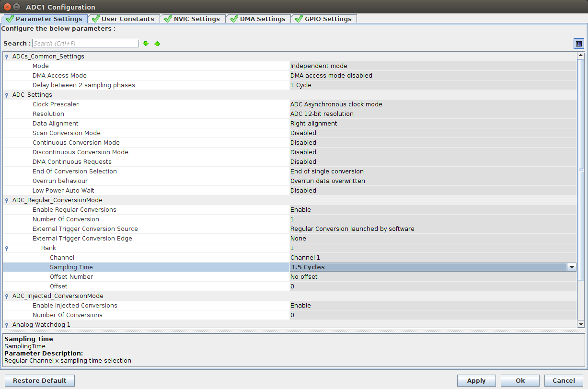The image size is (588, 389).
Task: Collapse the ADCs_Common_Settings section
Action: click(6, 56)
